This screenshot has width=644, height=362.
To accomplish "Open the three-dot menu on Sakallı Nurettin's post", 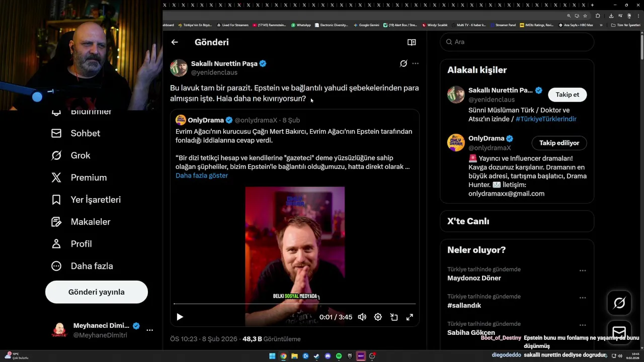I will (x=415, y=63).
